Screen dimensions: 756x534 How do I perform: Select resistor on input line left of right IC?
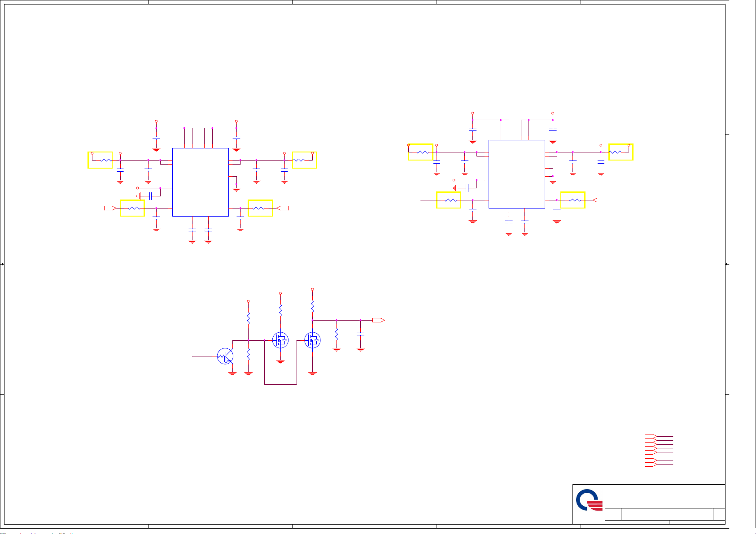click(450, 200)
